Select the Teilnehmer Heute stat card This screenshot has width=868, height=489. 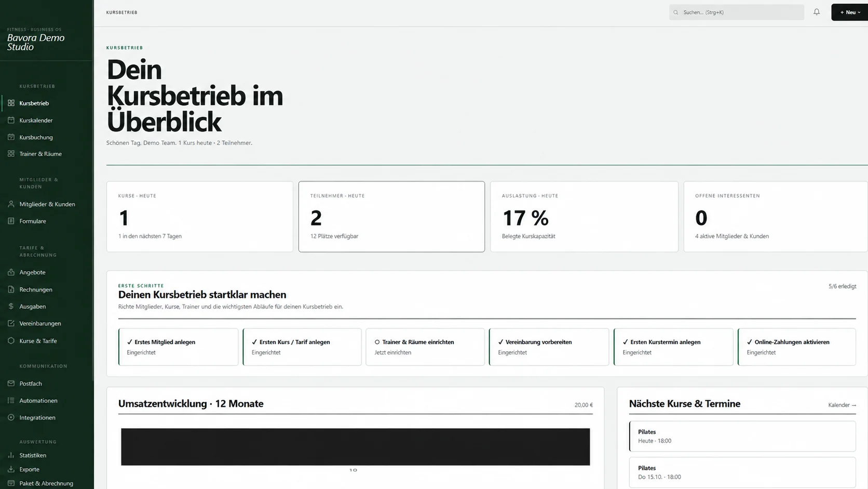[391, 217]
